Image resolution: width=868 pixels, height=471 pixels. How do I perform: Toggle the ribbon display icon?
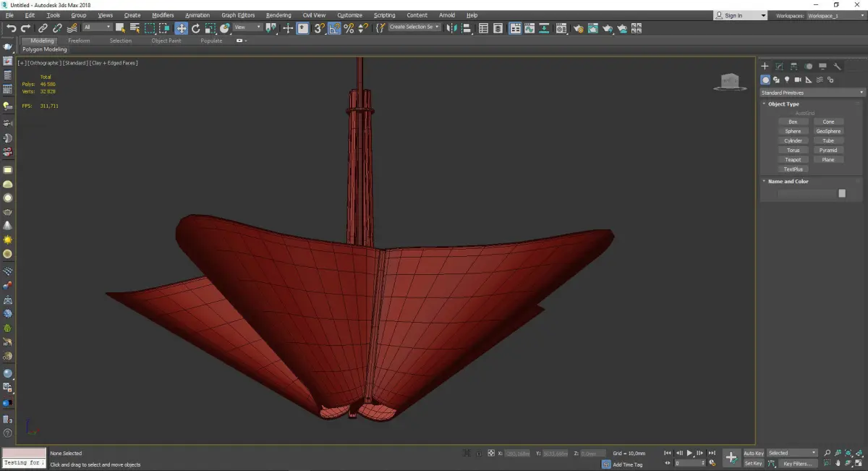(515, 28)
